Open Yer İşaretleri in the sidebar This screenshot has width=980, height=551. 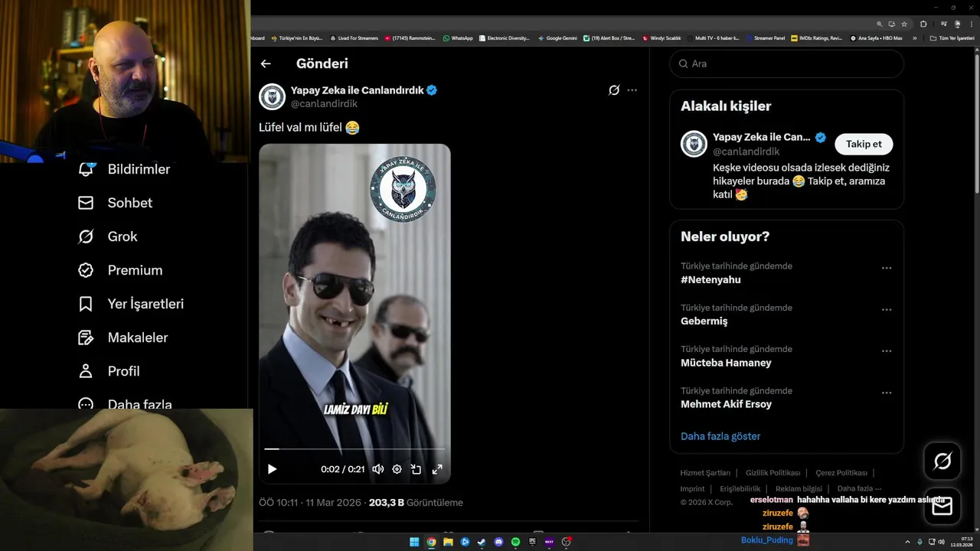[x=131, y=304]
